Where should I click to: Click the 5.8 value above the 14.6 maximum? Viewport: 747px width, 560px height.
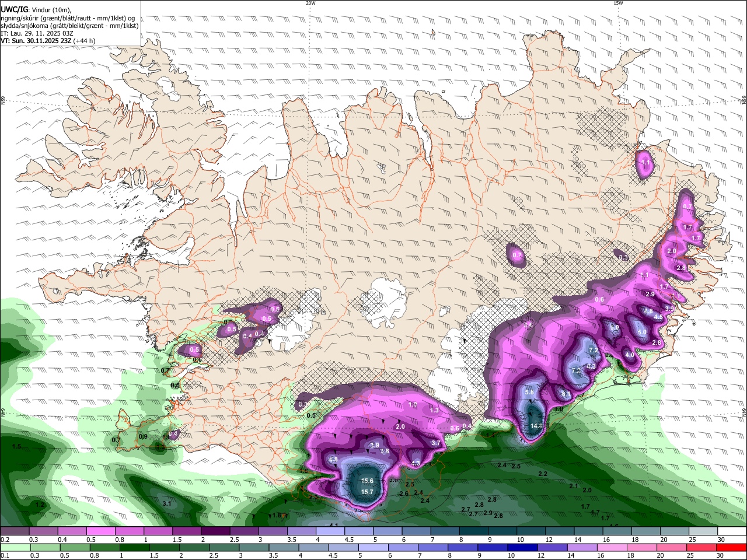click(x=529, y=393)
